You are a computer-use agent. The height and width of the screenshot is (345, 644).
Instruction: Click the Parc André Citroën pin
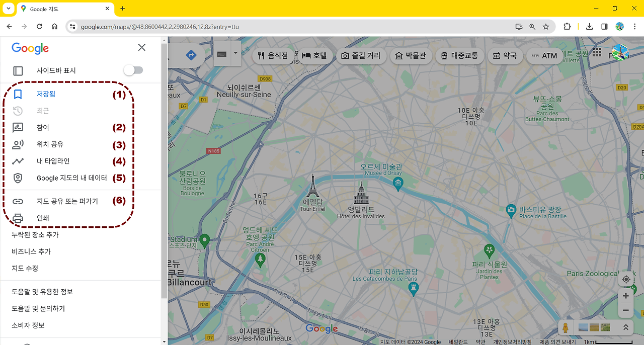pos(260,260)
